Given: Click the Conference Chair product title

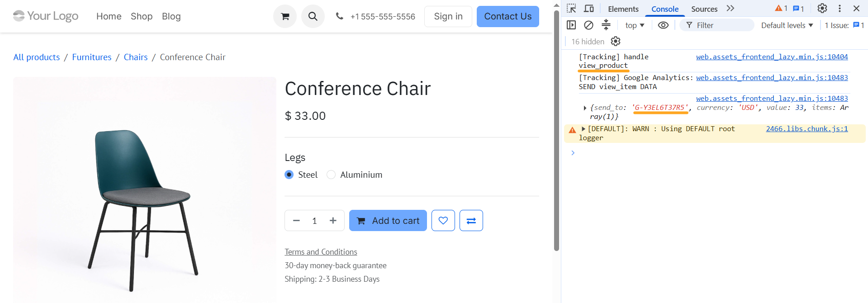Looking at the screenshot, I should tap(358, 89).
